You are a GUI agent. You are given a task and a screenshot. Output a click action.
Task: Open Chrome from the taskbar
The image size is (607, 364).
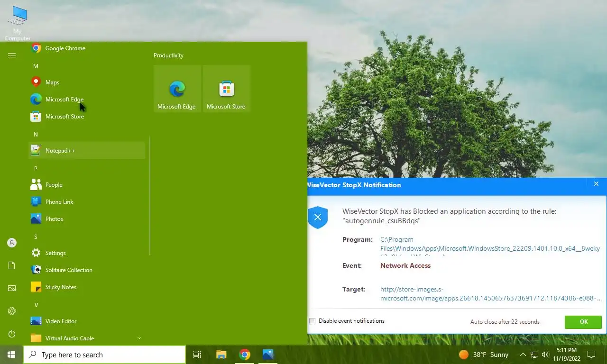245,355
